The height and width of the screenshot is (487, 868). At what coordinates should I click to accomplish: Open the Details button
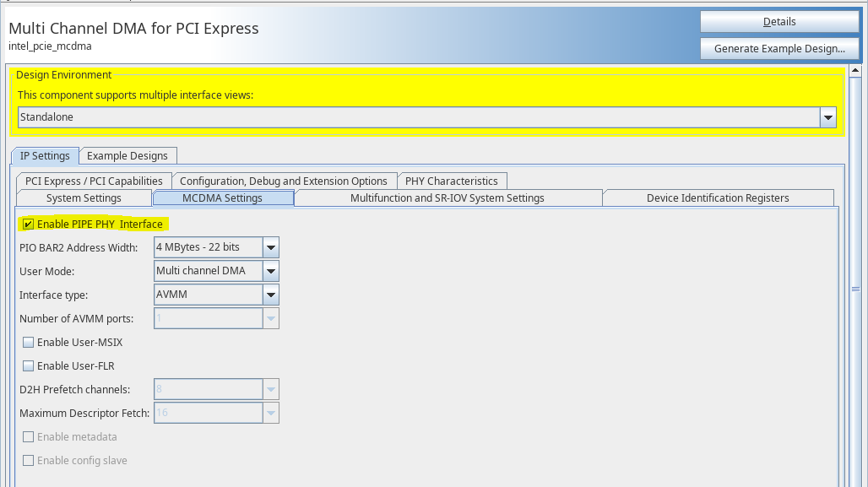(779, 22)
